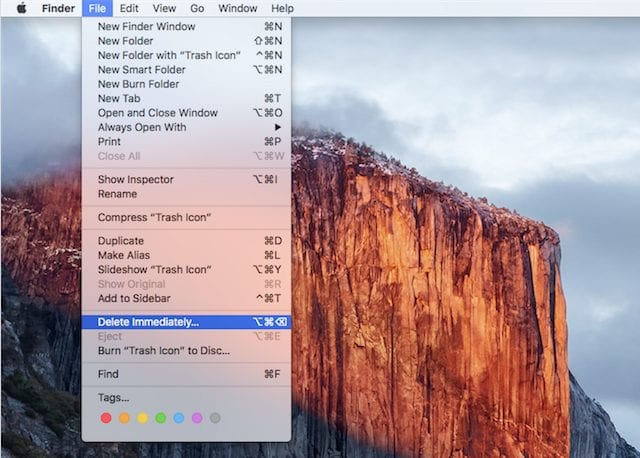Apply the gray tag dot
The width and height of the screenshot is (640, 458).
[214, 418]
